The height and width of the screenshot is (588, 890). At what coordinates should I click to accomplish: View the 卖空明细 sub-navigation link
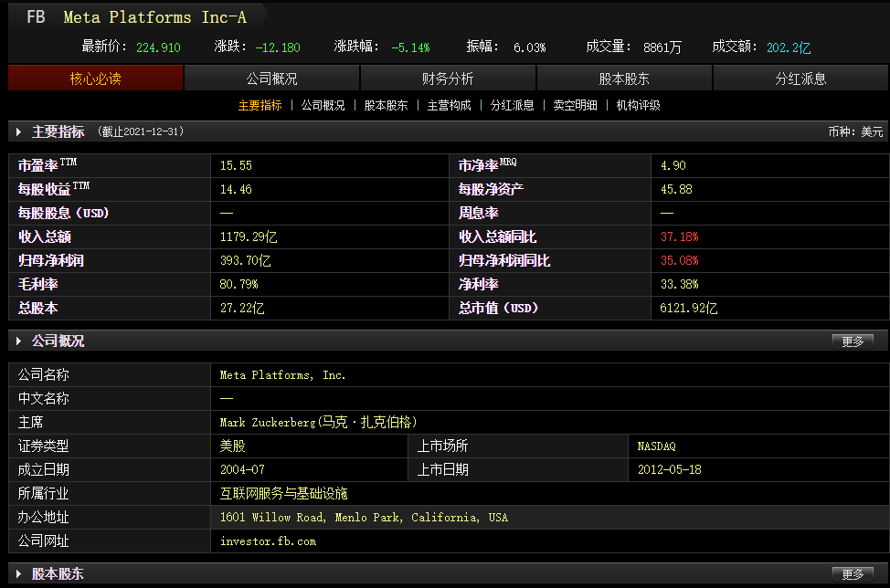point(575,106)
